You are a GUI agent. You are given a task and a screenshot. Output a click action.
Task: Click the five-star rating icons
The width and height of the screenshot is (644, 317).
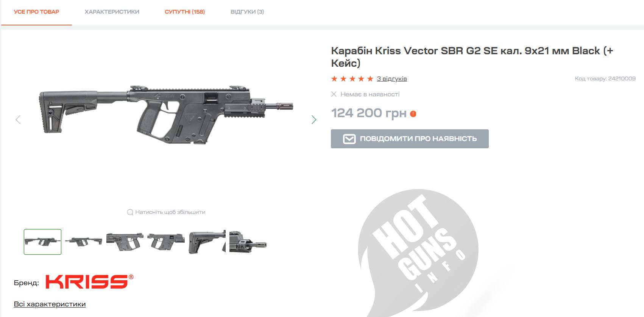pos(352,79)
